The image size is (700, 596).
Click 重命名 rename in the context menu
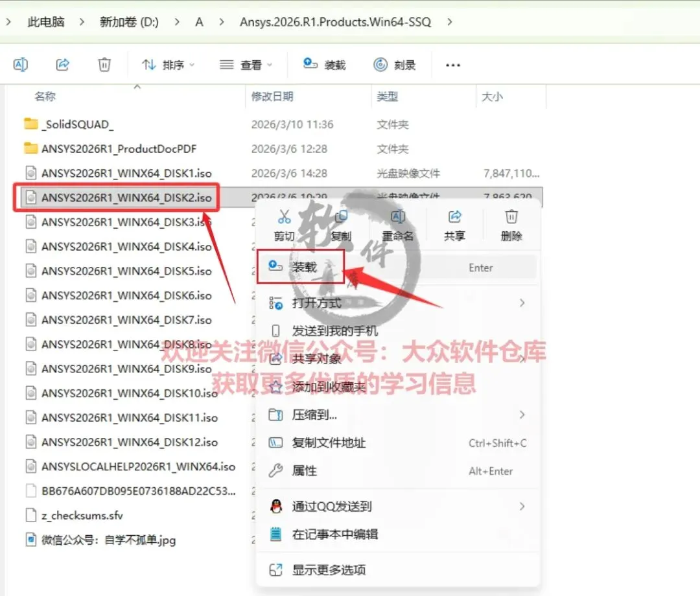click(398, 225)
